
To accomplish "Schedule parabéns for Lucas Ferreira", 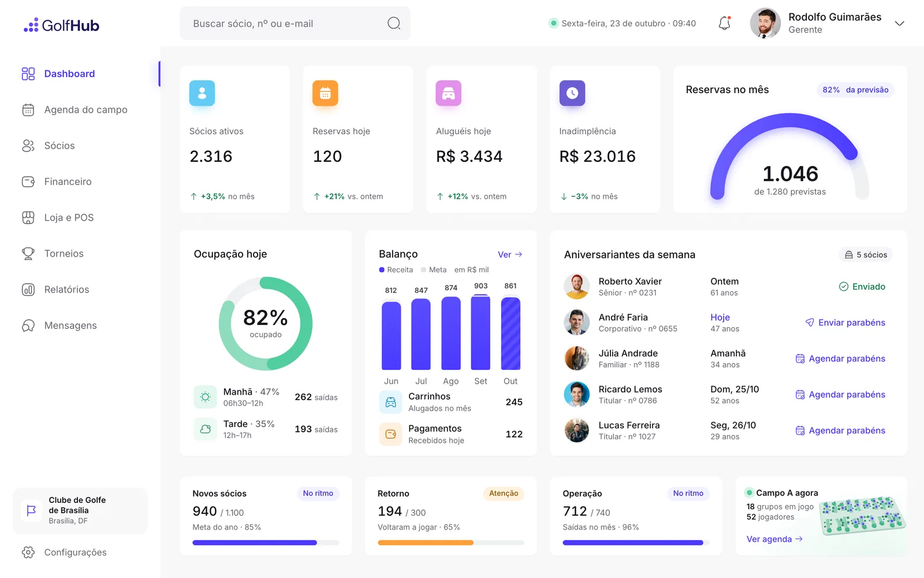I will [841, 431].
